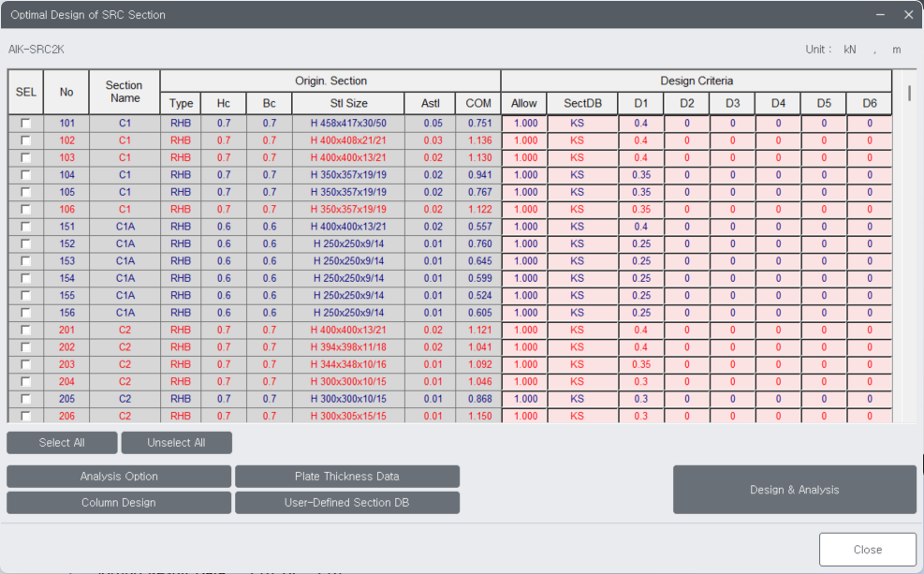Viewport: 924px width, 574px height.
Task: Click the Select All button
Action: [x=62, y=442]
